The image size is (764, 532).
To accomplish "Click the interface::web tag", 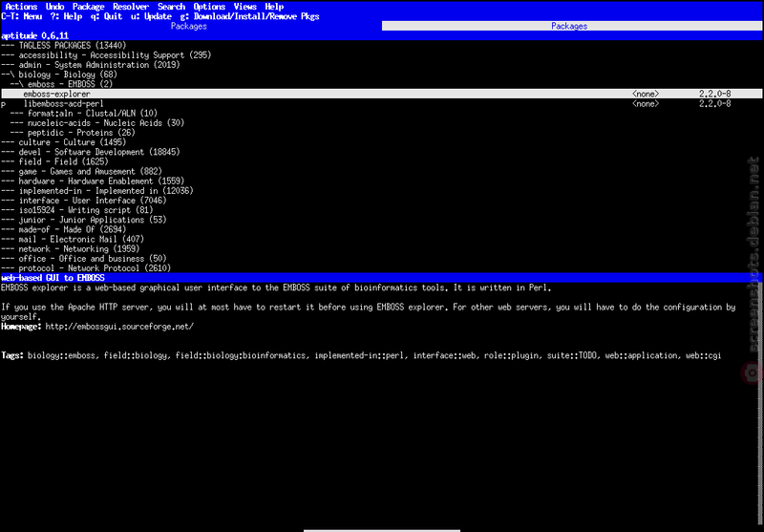I will coord(444,355).
